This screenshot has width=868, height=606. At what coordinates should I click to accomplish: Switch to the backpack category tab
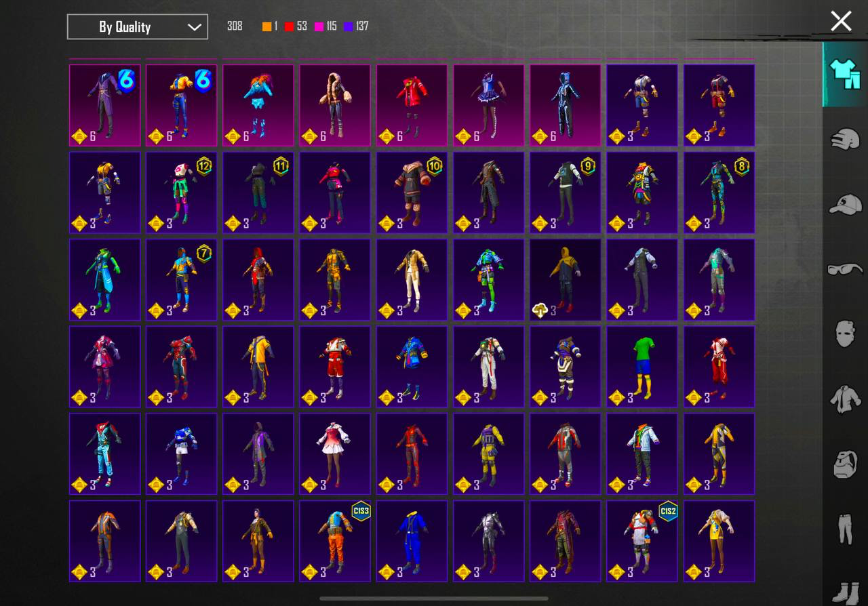[x=845, y=464]
